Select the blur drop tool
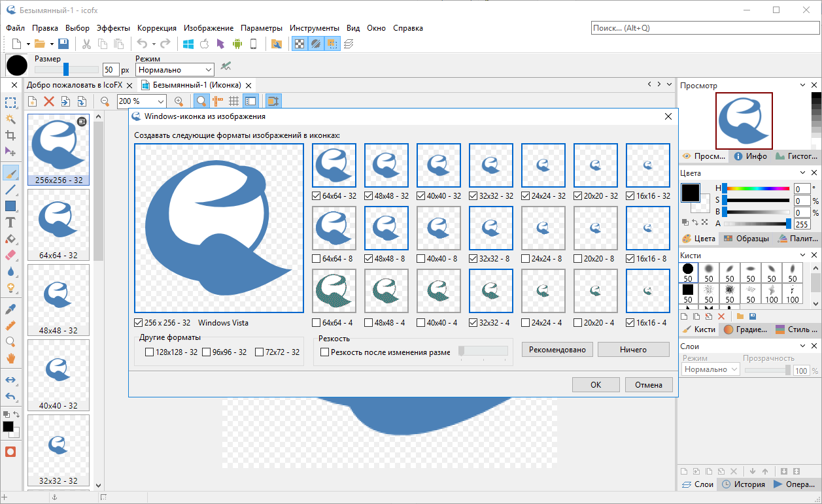Viewport: 822px width, 504px height. click(x=10, y=271)
